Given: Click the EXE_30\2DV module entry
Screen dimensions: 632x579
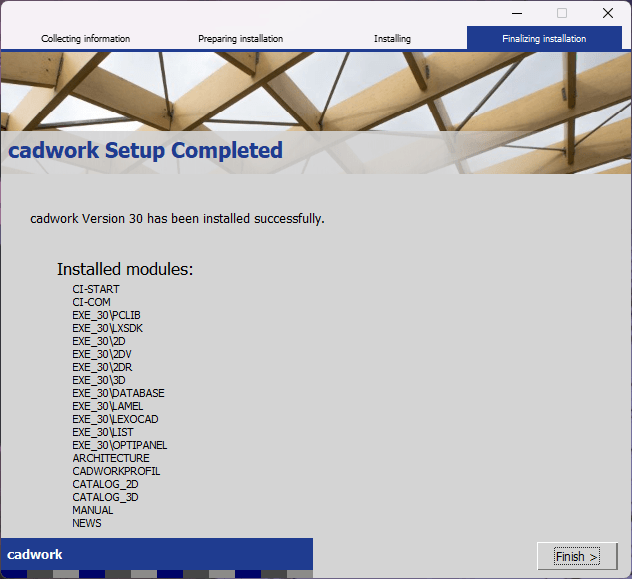Looking at the screenshot, I should click(x=102, y=354).
